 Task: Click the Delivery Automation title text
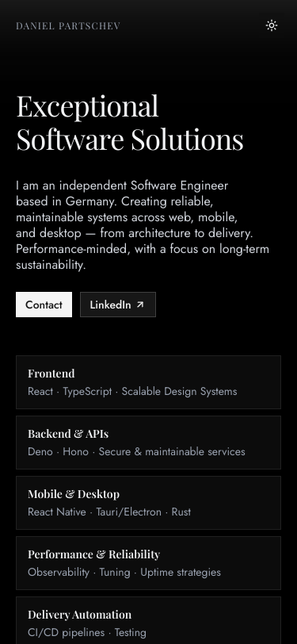[79, 615]
